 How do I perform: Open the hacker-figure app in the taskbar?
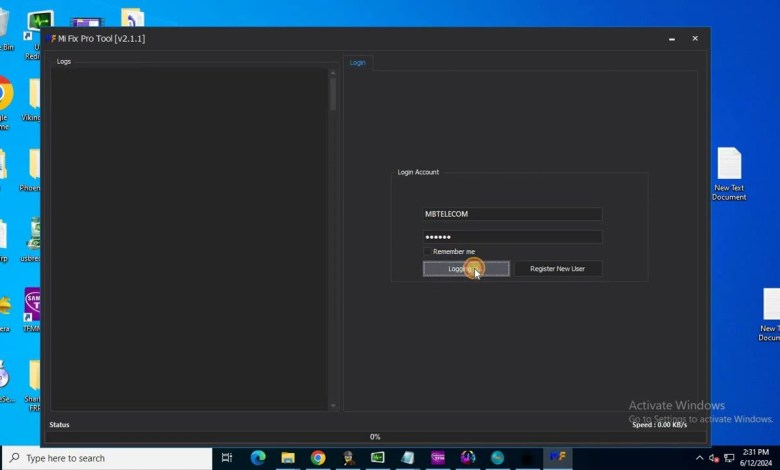coord(349,458)
